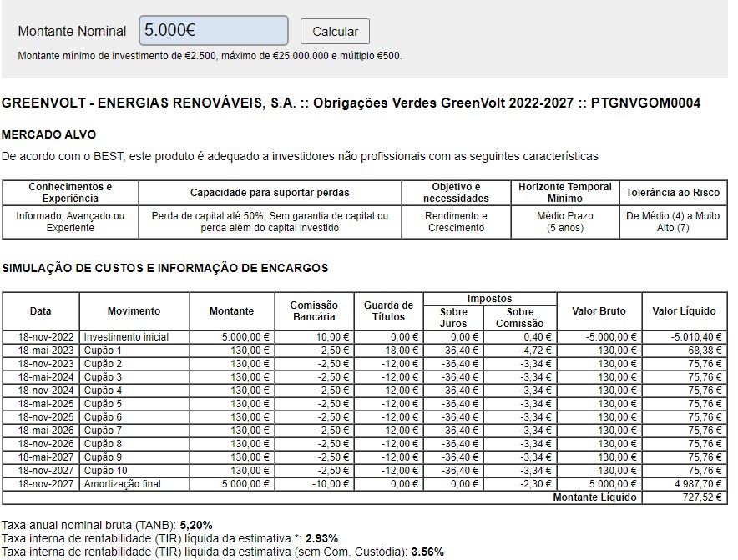Screen dimensions: 738x560
Task: Click the 'Capacidade para suportar perdas' header
Action: tap(270, 193)
